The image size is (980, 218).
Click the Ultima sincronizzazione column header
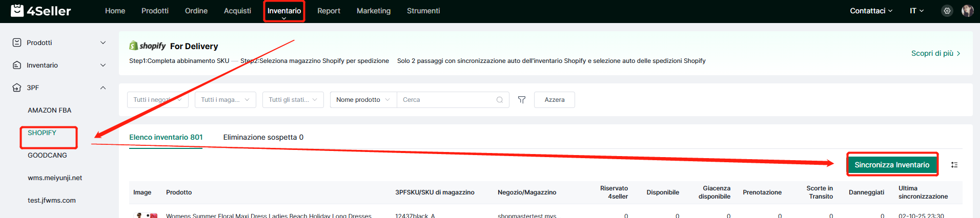coord(923,192)
